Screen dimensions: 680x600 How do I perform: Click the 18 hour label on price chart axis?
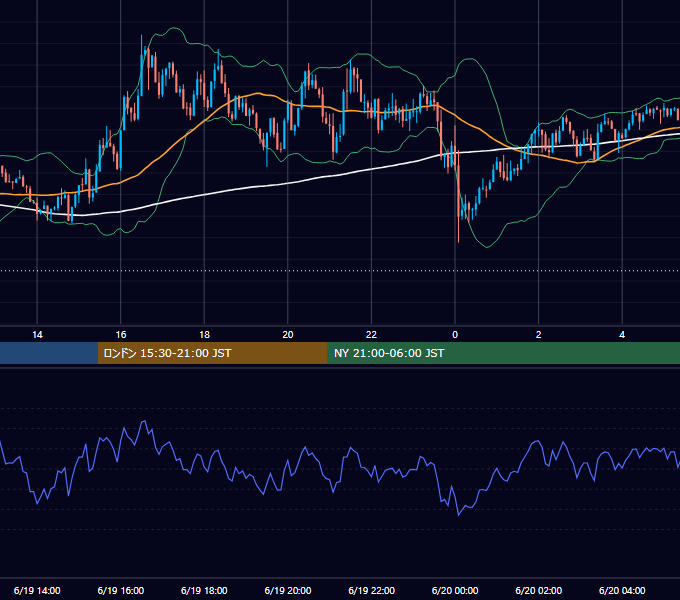tap(204, 335)
